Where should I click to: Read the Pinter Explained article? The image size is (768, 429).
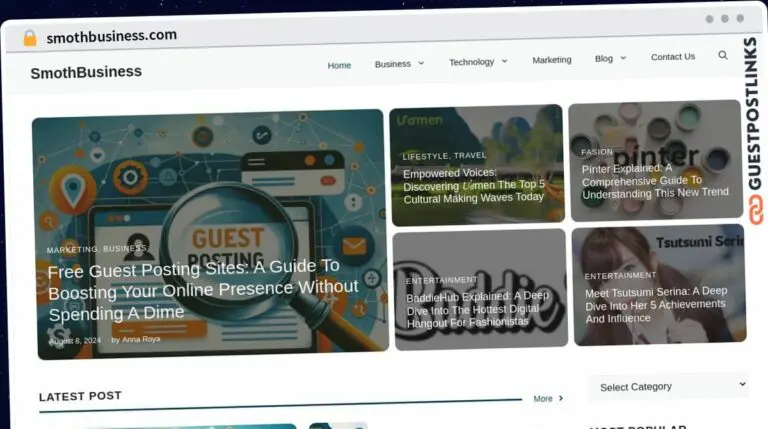[x=655, y=180]
